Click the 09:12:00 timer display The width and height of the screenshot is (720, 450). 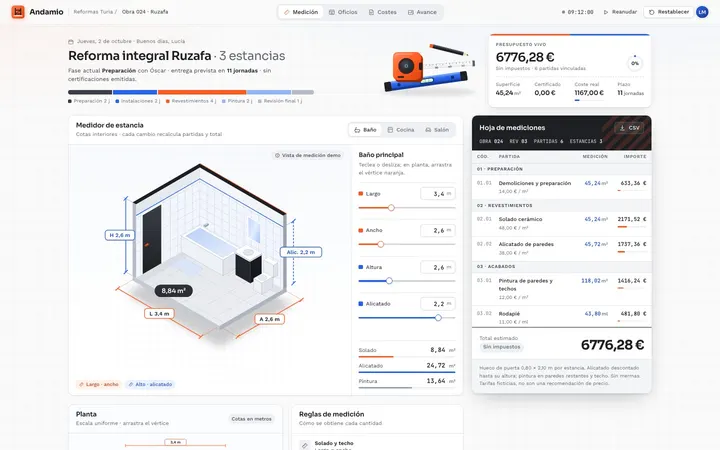coord(578,12)
